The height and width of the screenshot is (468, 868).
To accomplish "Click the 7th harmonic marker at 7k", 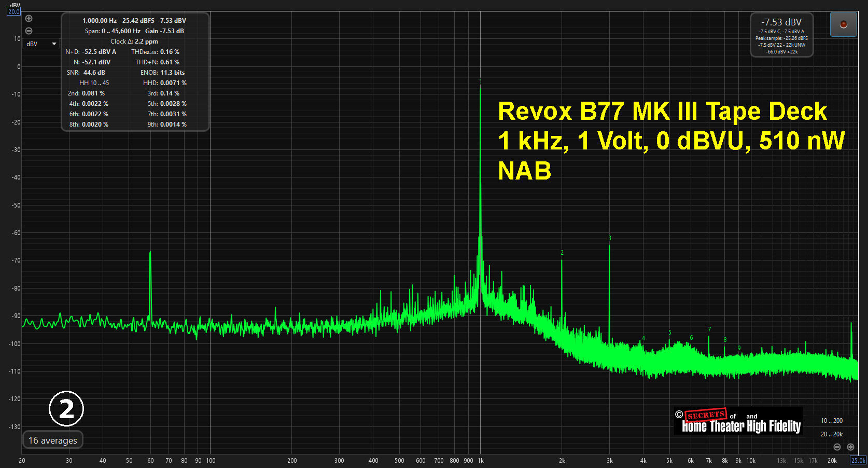I will click(x=709, y=329).
